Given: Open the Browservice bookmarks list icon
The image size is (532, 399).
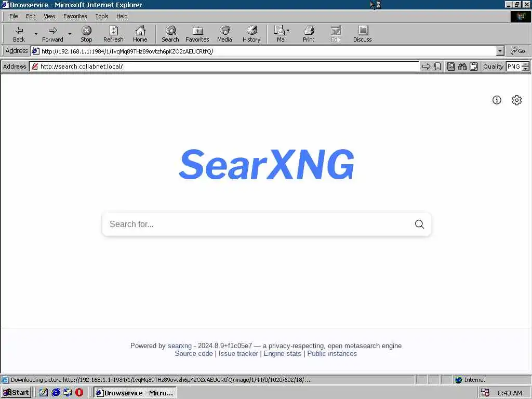Looking at the screenshot, I should [x=451, y=66].
